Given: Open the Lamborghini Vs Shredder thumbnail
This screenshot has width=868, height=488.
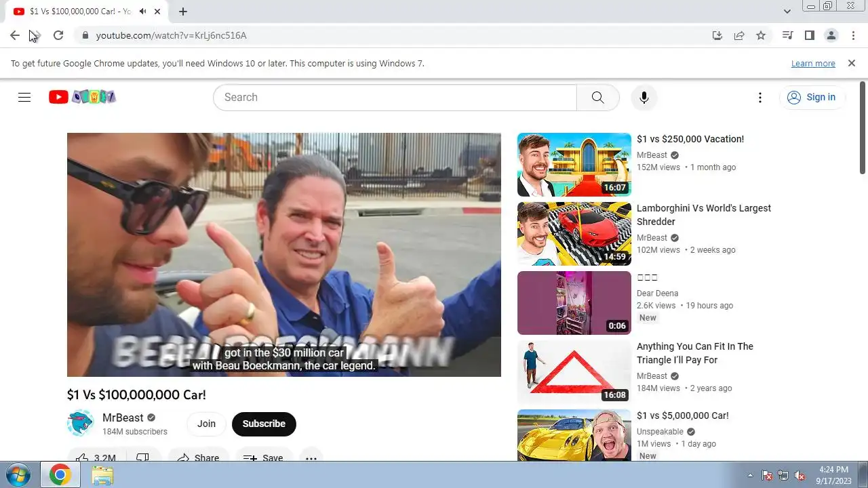Looking at the screenshot, I should click(x=574, y=234).
